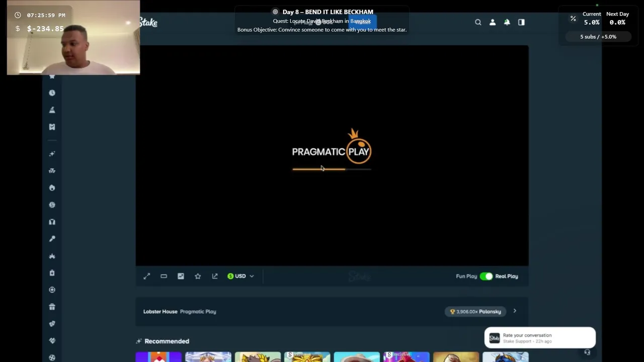
Task: Open the notifications bell icon
Action: pyautogui.click(x=507, y=22)
